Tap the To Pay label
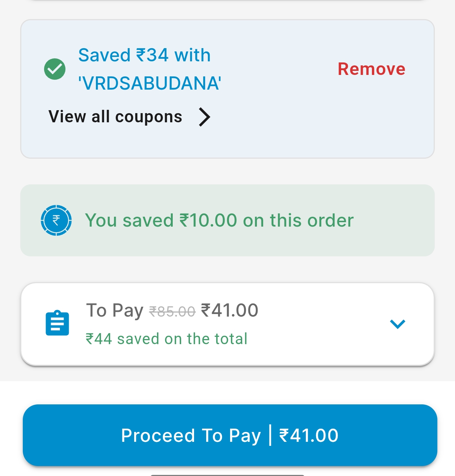This screenshot has width=455, height=476. click(x=114, y=310)
